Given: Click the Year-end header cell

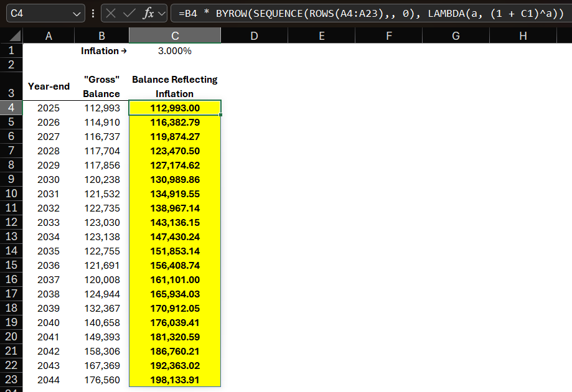Looking at the screenshot, I should 49,86.
